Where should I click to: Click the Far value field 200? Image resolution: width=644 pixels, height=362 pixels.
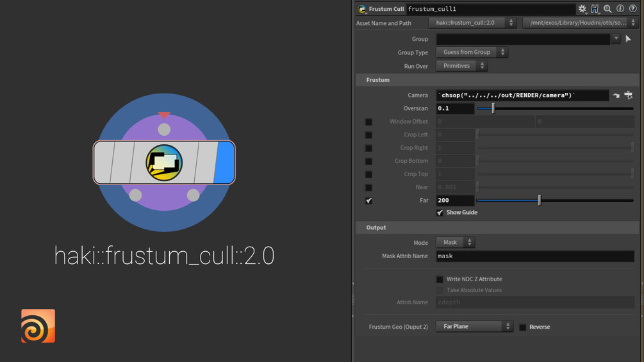pyautogui.click(x=455, y=201)
